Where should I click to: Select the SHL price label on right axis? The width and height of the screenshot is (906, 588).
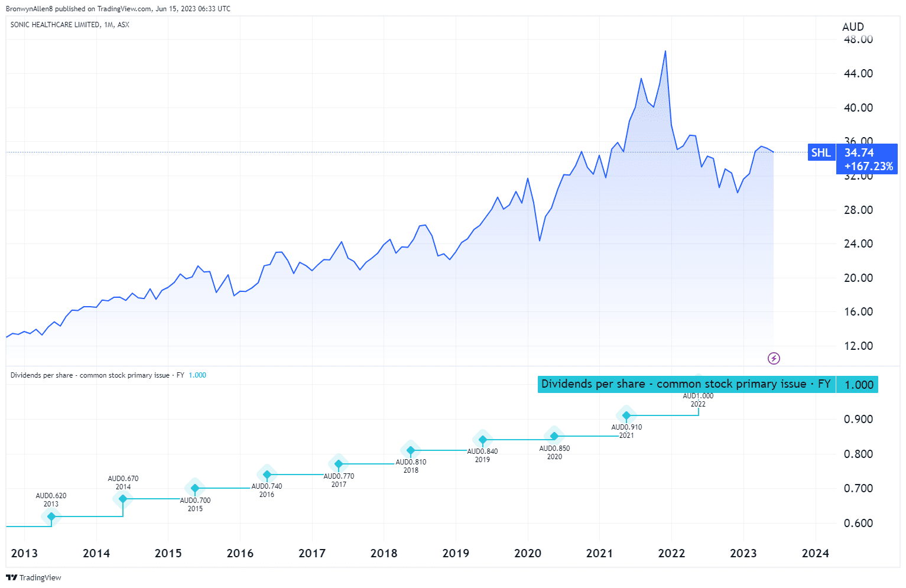(821, 152)
